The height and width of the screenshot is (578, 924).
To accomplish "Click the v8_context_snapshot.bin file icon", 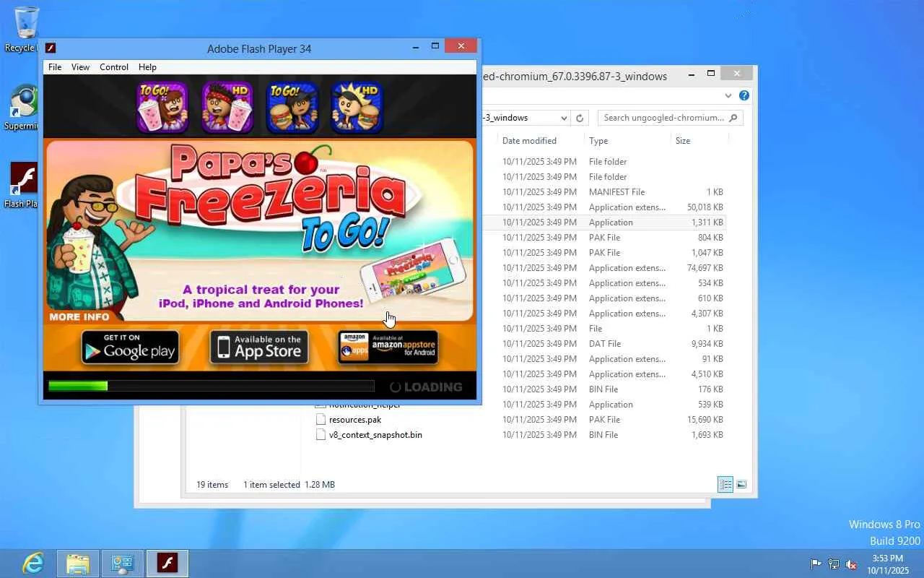I will coord(321,435).
